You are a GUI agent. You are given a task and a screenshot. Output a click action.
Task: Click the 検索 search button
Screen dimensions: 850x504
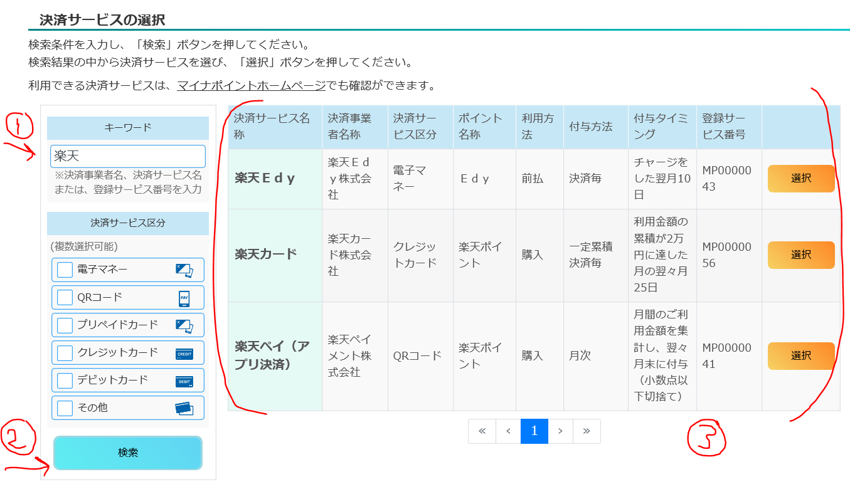[128, 453]
